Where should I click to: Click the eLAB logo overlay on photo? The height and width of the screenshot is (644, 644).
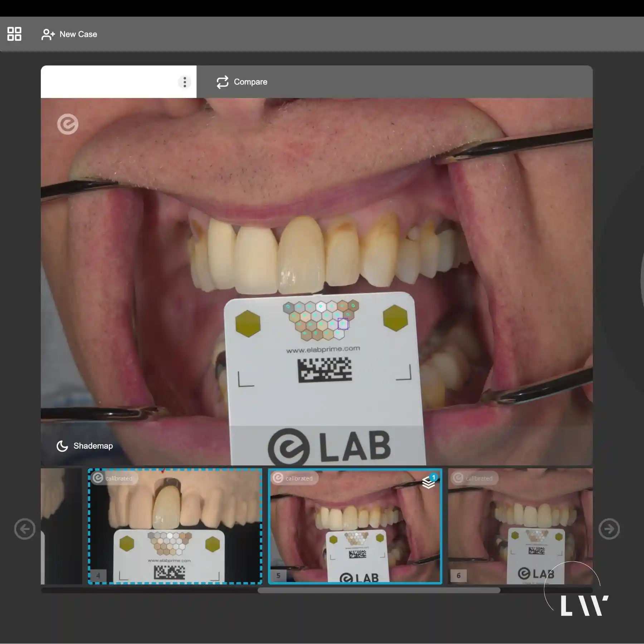(68, 124)
